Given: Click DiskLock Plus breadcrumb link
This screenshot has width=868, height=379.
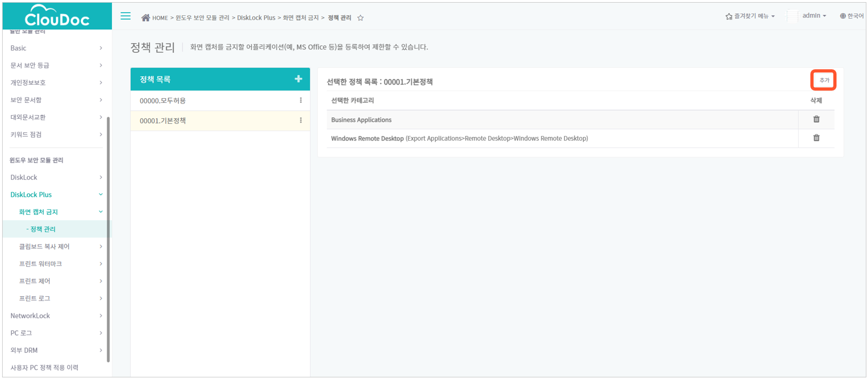Looking at the screenshot, I should coord(256,18).
